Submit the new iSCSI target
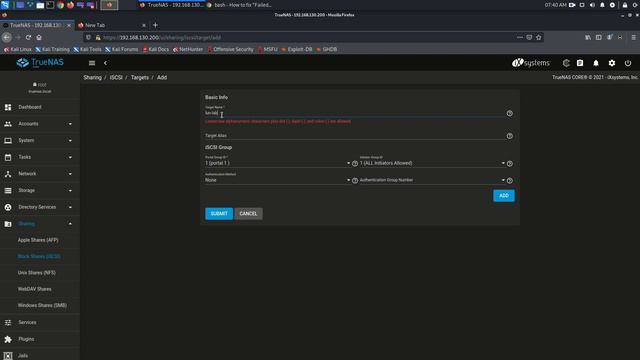 pyautogui.click(x=219, y=213)
